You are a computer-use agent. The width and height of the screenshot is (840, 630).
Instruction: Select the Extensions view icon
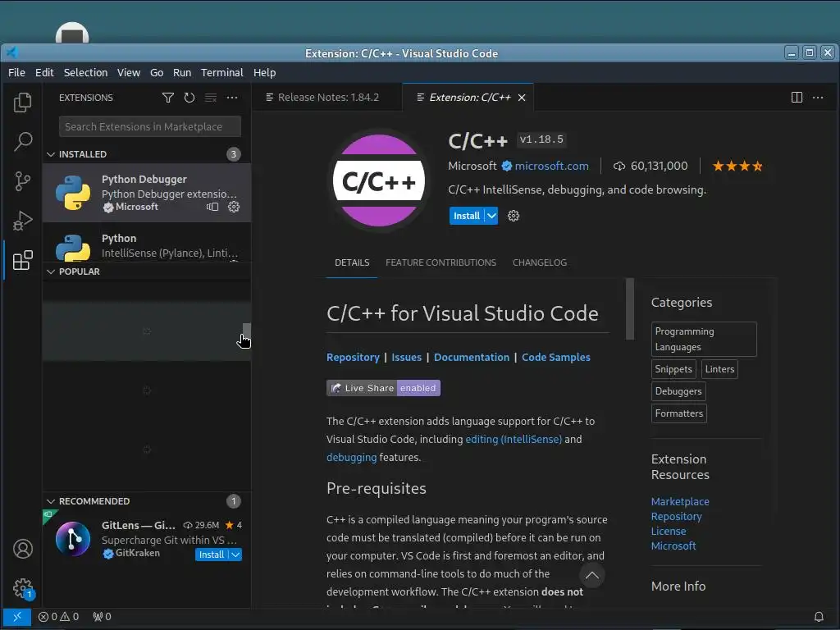click(22, 260)
